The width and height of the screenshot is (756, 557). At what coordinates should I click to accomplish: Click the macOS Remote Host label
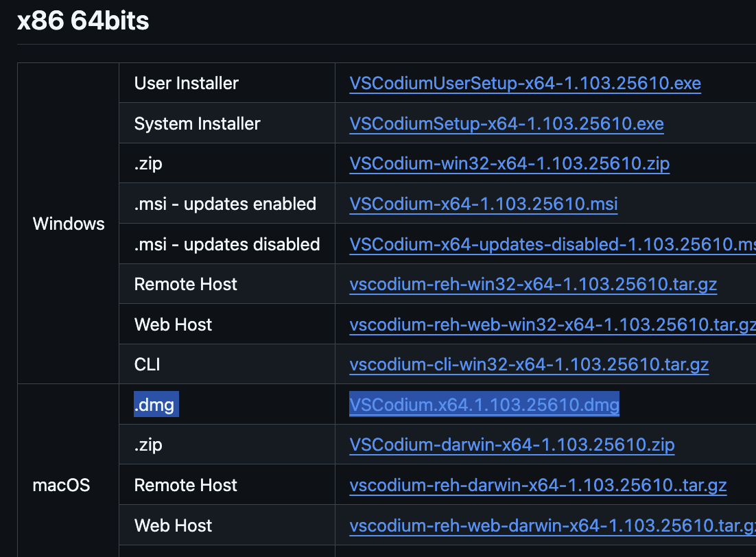(186, 485)
